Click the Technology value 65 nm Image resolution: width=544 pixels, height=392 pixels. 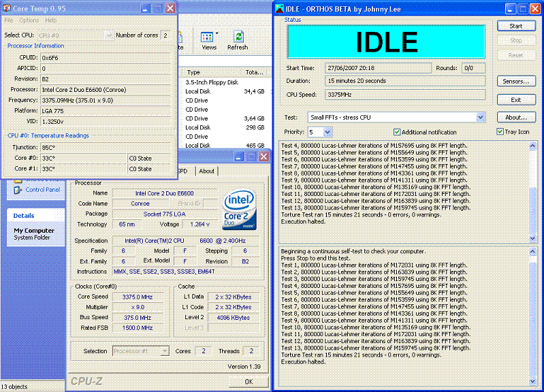pyautogui.click(x=127, y=225)
